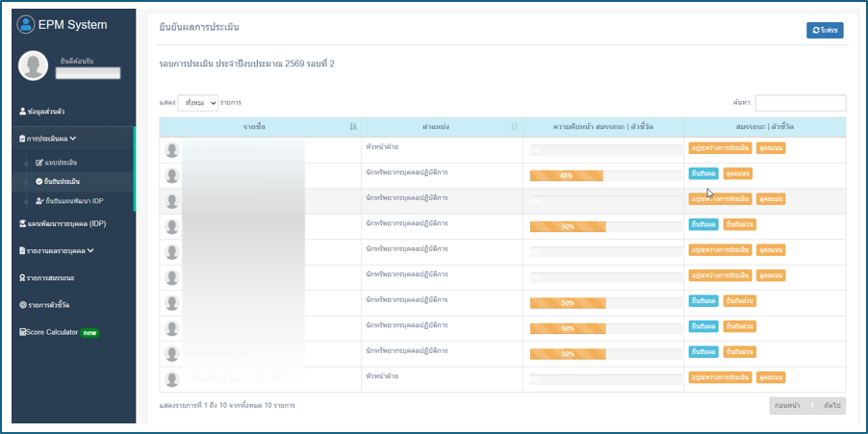868x434 pixels.
Task: Click the รีเฟรช refresh button
Action: 825,31
